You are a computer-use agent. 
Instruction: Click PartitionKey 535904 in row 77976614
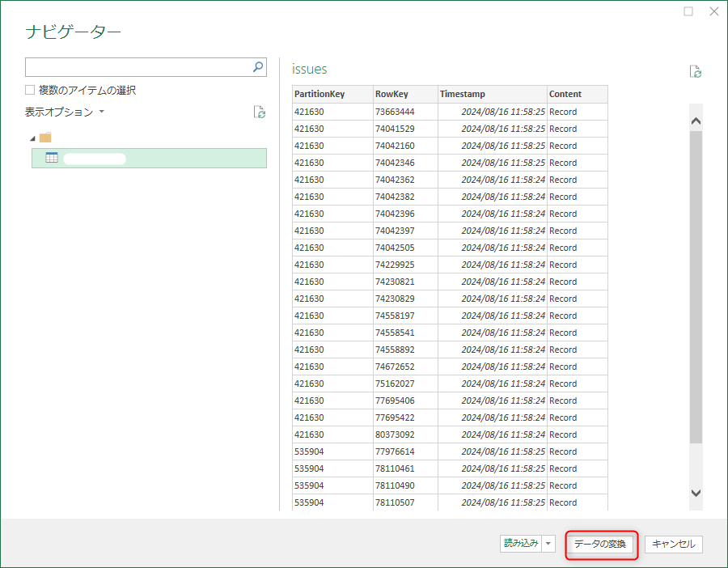(333, 451)
